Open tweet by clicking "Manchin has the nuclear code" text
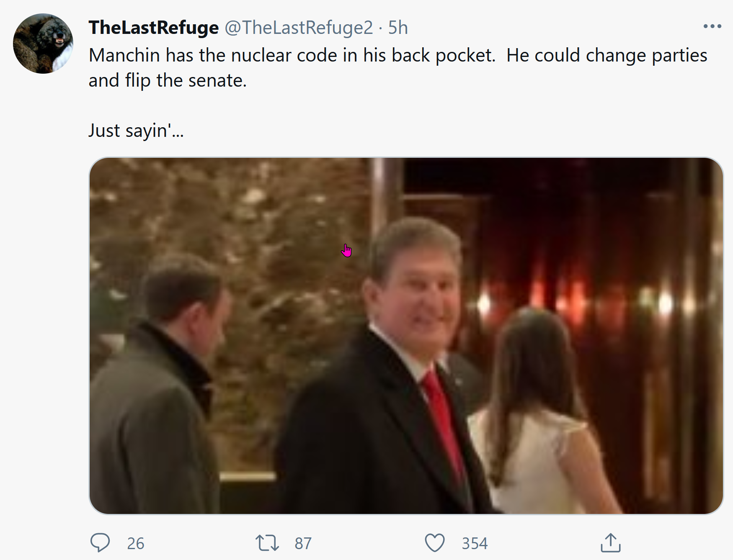The width and height of the screenshot is (733, 560). 213,55
